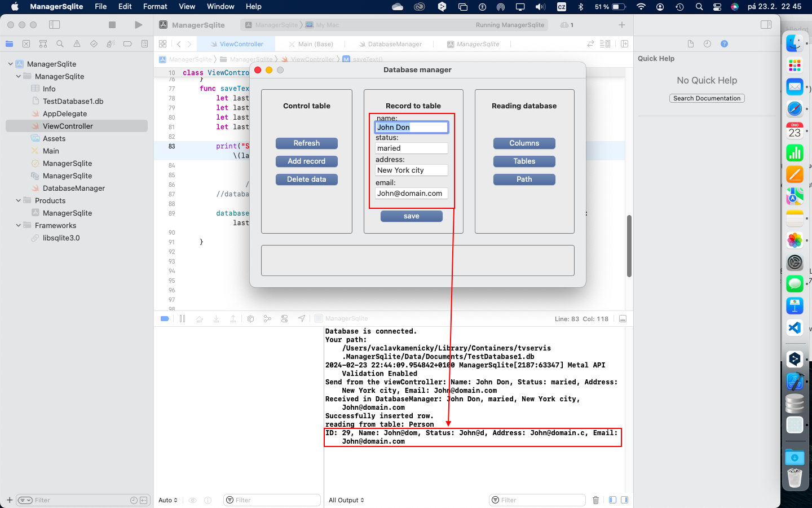Switch to the Main (Base) editor tab
The image size is (812, 508).
pos(310,44)
